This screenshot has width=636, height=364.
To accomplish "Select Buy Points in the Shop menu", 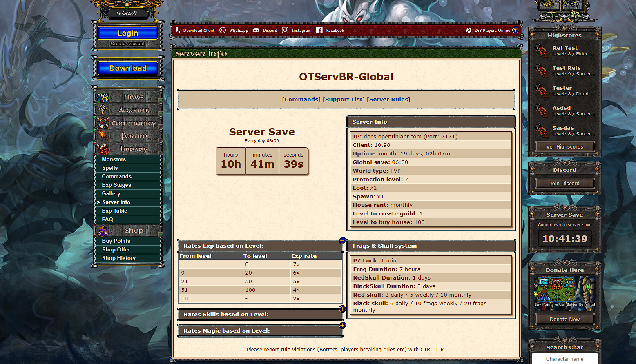I will coord(116,241).
